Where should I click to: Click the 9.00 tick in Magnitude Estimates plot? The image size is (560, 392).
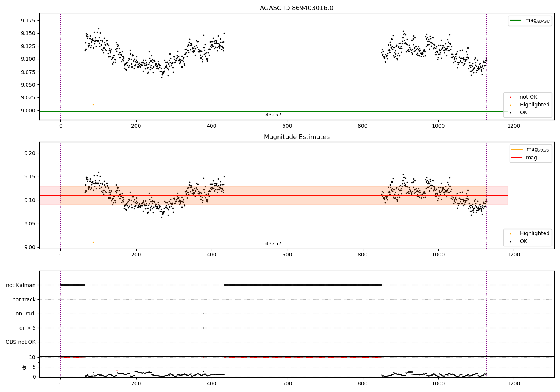coord(30,247)
